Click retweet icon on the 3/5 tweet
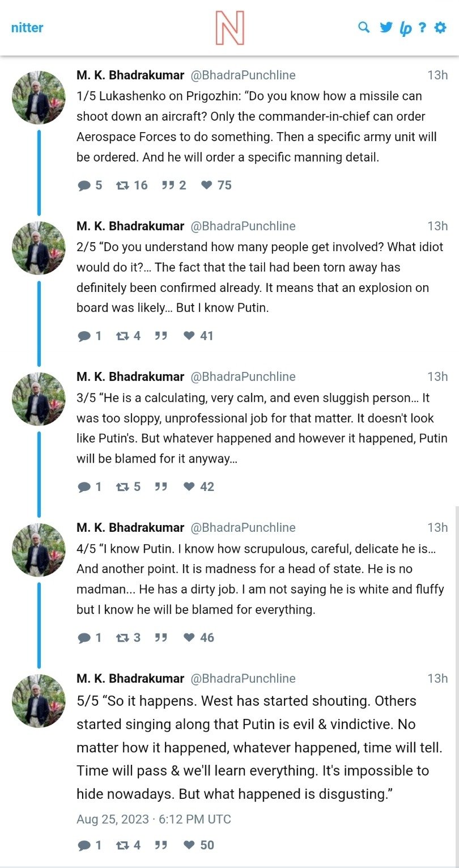The width and height of the screenshot is (459, 868). coord(122,487)
